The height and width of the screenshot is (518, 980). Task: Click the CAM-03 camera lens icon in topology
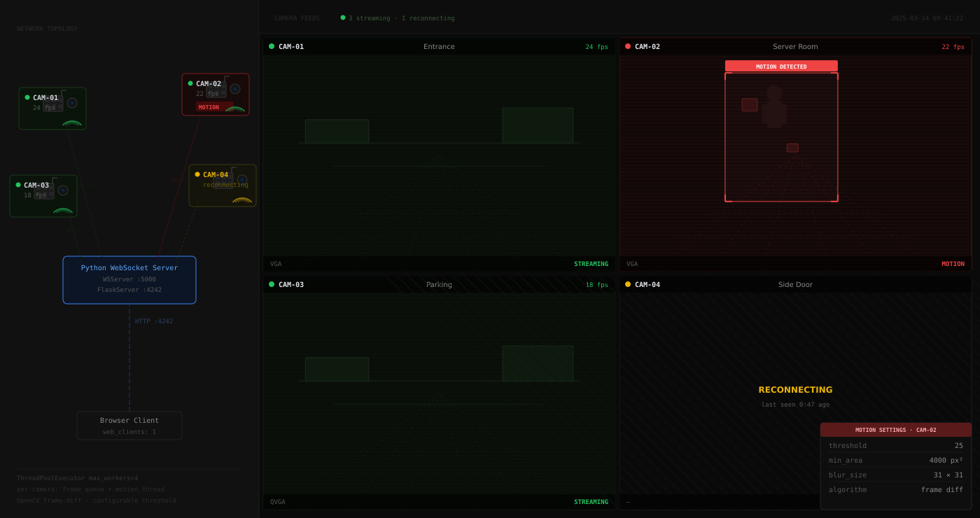(63, 190)
